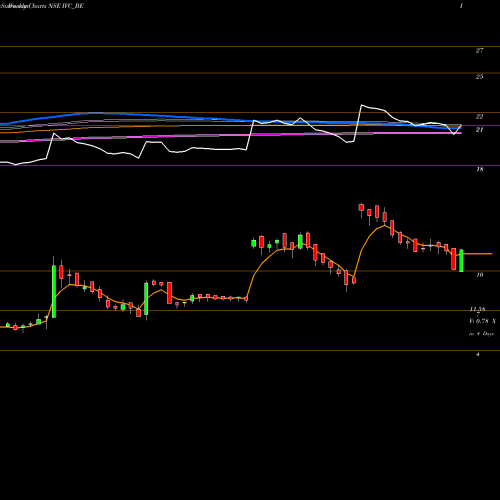Click the 11.38 value label
Image resolution: width=500 pixels, height=500 pixels.
coord(477,309)
